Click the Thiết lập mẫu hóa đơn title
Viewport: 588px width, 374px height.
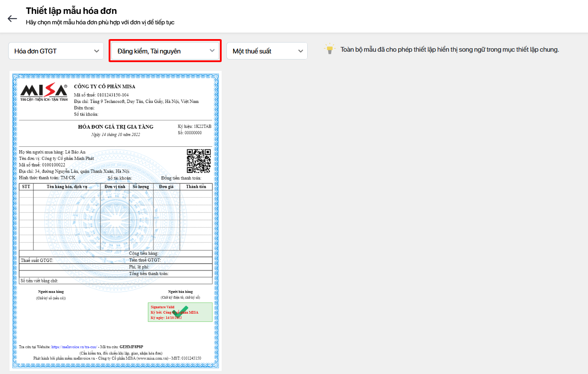(x=71, y=11)
